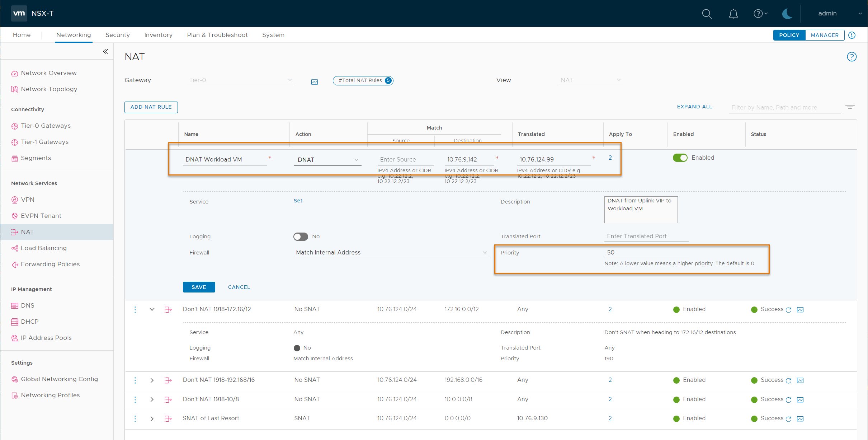Go to Tier-1 Gateways in sidebar
This screenshot has width=868, height=440.
point(44,142)
